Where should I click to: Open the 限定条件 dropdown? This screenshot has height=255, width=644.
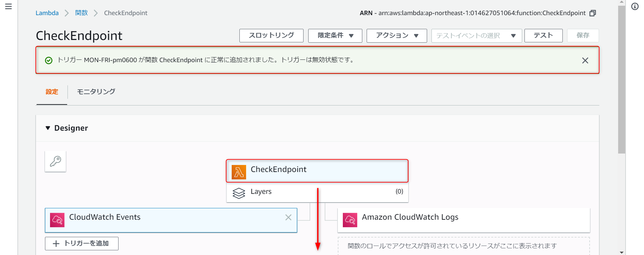pyautogui.click(x=335, y=36)
